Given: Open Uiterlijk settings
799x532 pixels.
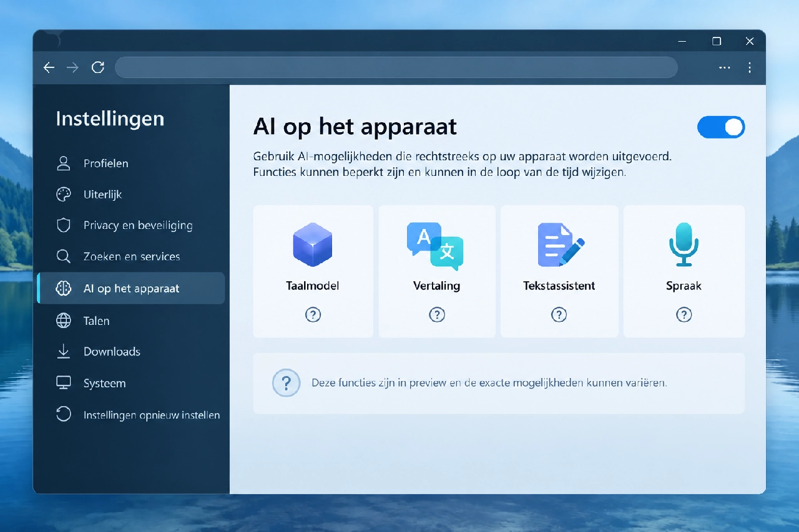Looking at the screenshot, I should [x=131, y=195].
